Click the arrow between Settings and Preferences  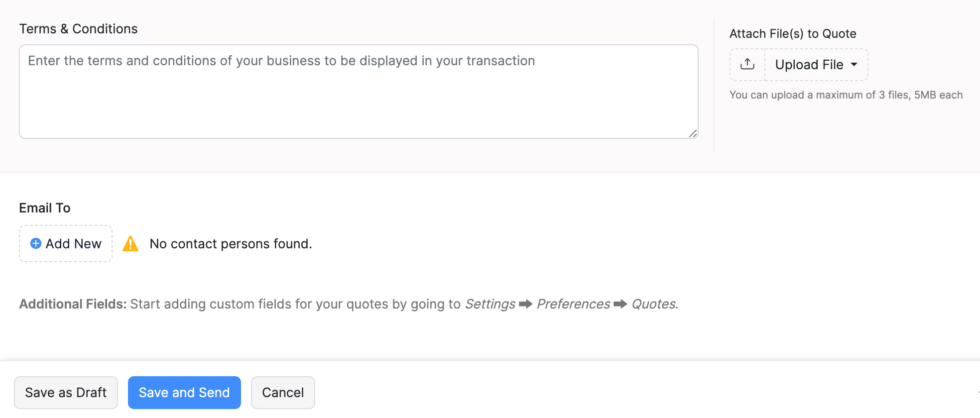526,304
